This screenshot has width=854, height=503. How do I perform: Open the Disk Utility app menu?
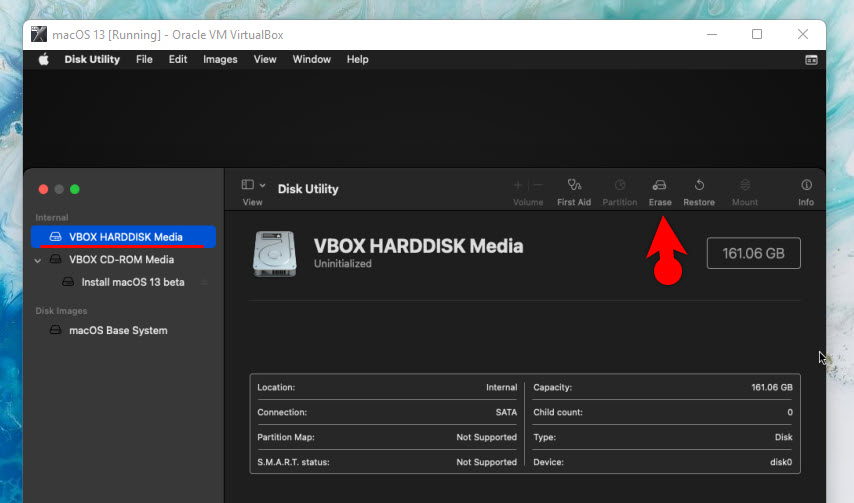(92, 59)
